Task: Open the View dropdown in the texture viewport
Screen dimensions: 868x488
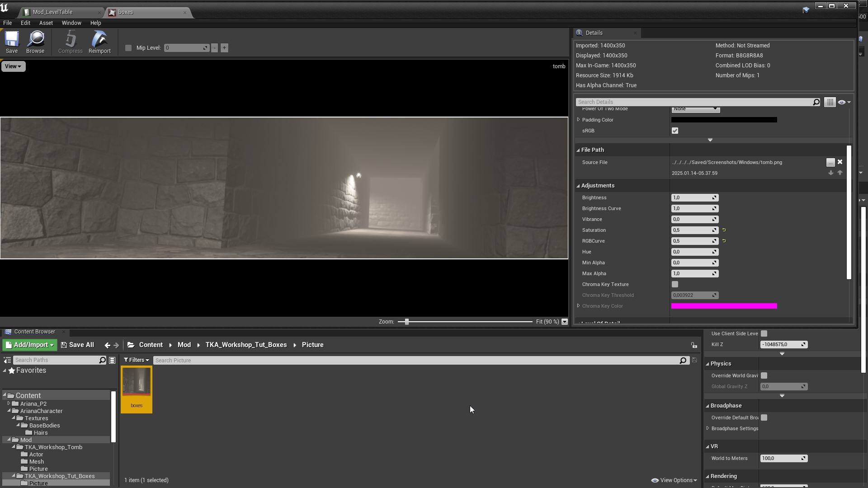Action: point(13,66)
